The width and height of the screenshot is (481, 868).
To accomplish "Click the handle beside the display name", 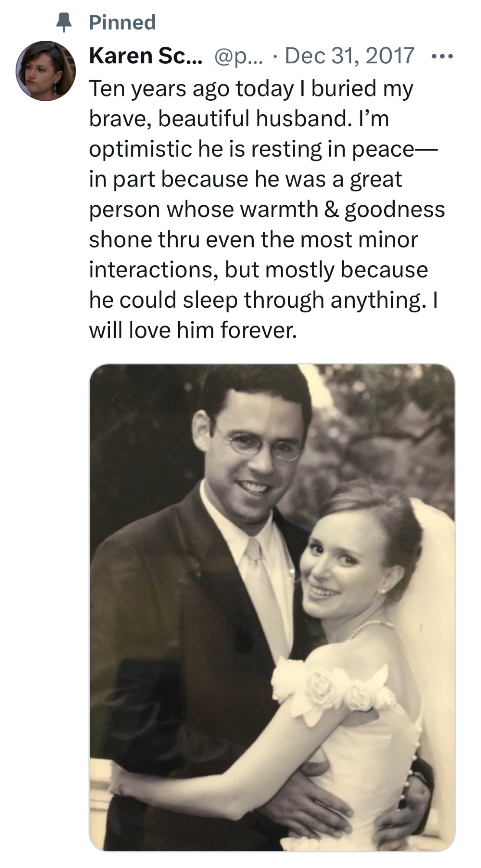I will (239, 56).
